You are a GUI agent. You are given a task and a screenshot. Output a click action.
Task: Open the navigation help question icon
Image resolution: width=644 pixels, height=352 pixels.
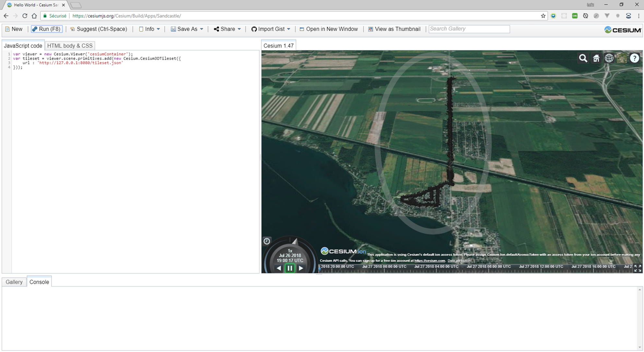coord(634,58)
